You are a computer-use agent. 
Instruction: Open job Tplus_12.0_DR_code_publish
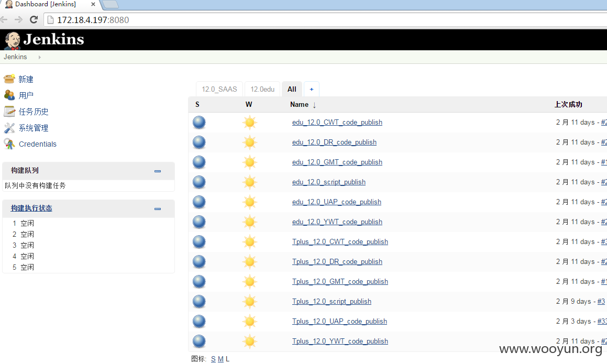337,262
